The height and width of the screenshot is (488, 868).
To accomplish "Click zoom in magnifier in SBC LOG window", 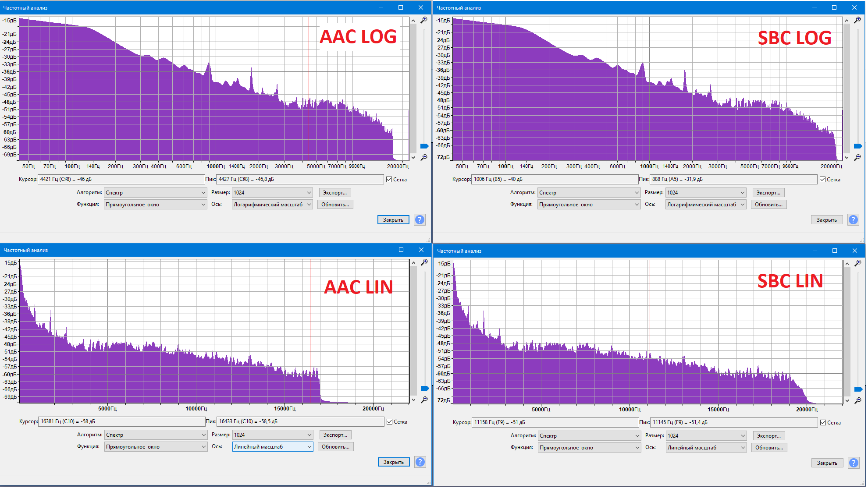I will pos(857,20).
